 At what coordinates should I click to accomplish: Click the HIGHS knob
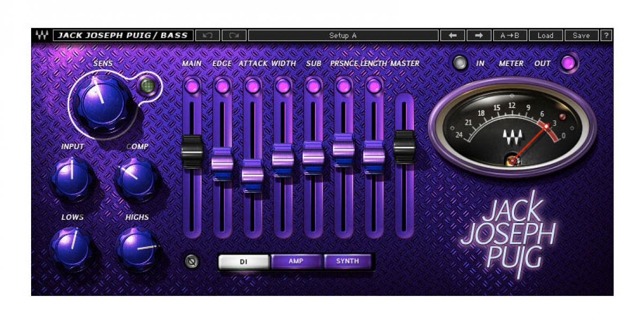pyautogui.click(x=137, y=248)
